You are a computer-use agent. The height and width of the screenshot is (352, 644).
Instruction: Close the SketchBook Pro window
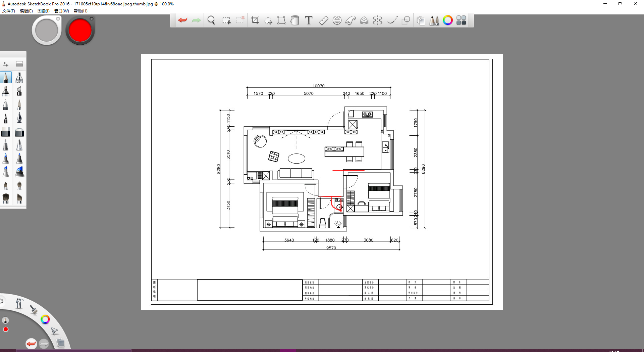(x=636, y=4)
